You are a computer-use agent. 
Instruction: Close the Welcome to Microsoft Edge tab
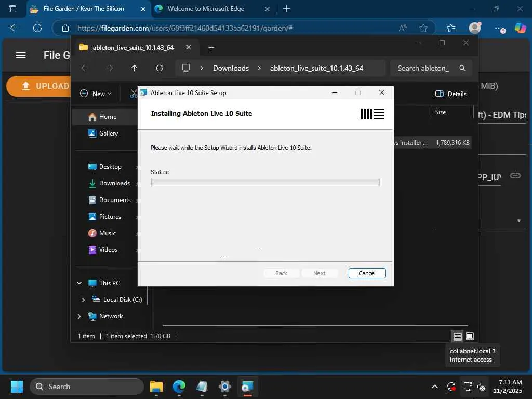pyautogui.click(x=267, y=9)
